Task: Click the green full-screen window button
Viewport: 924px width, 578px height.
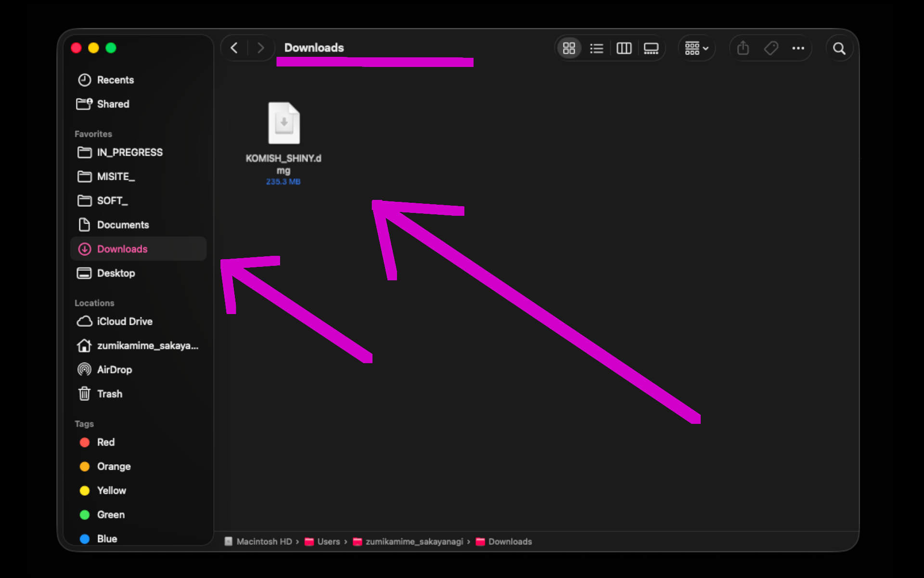Action: pos(111,48)
